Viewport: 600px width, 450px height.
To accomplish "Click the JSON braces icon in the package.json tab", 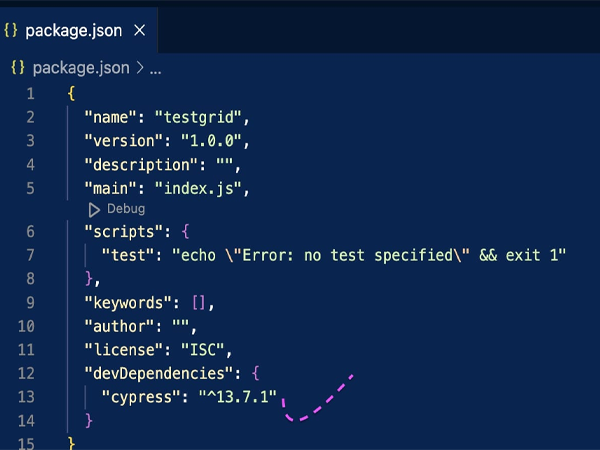I will [x=13, y=30].
